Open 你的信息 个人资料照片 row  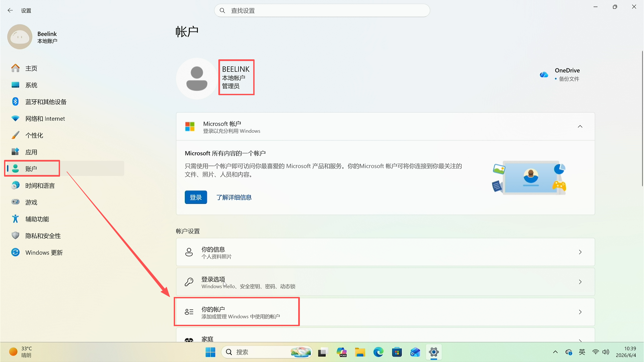[x=385, y=252]
